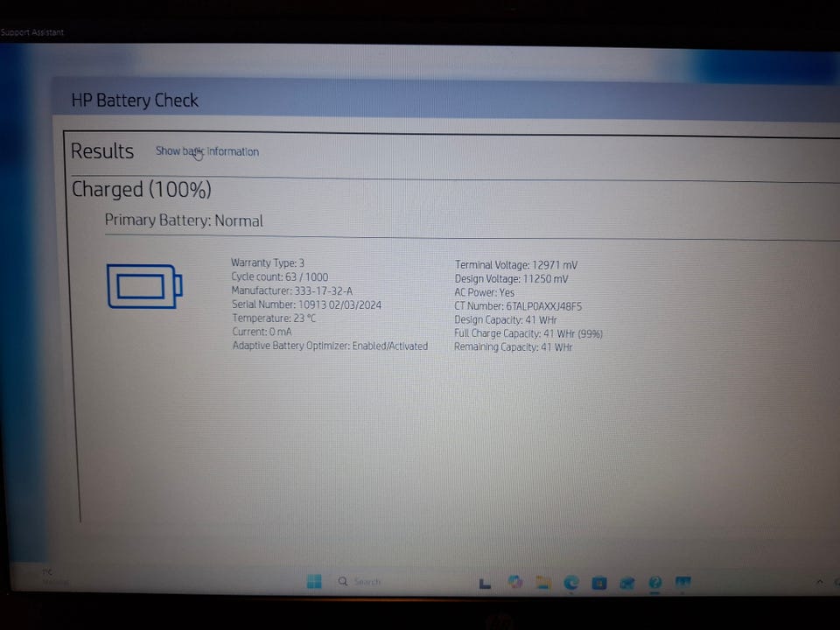This screenshot has height=630, width=840.
Task: Click the Serial Number 10913 line
Action: [306, 304]
